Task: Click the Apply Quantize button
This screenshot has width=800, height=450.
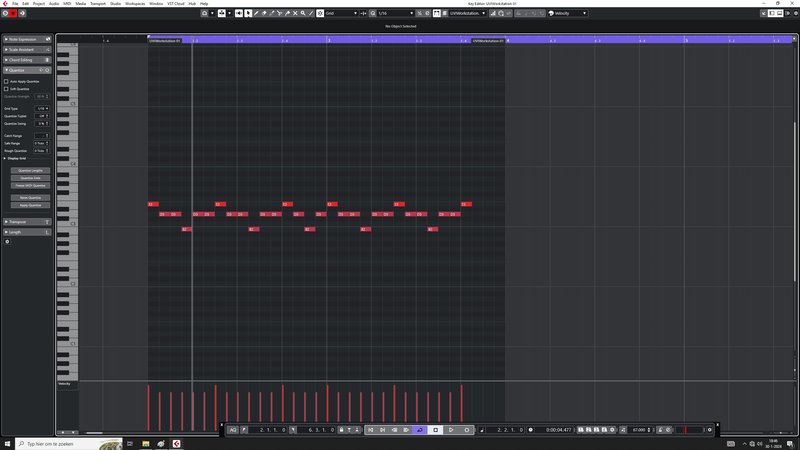Action: coord(30,205)
